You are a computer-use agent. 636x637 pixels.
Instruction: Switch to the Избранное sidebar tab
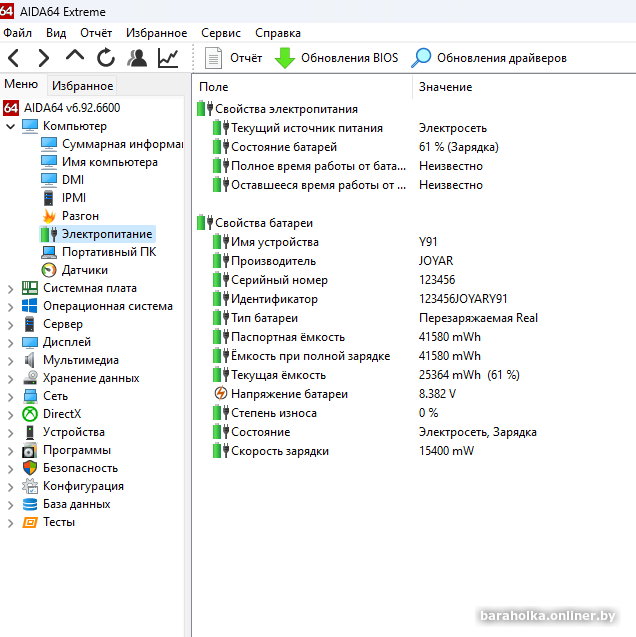82,86
